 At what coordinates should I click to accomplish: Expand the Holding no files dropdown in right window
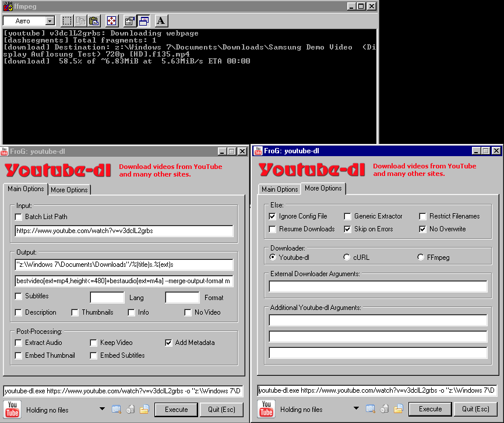(x=356, y=408)
